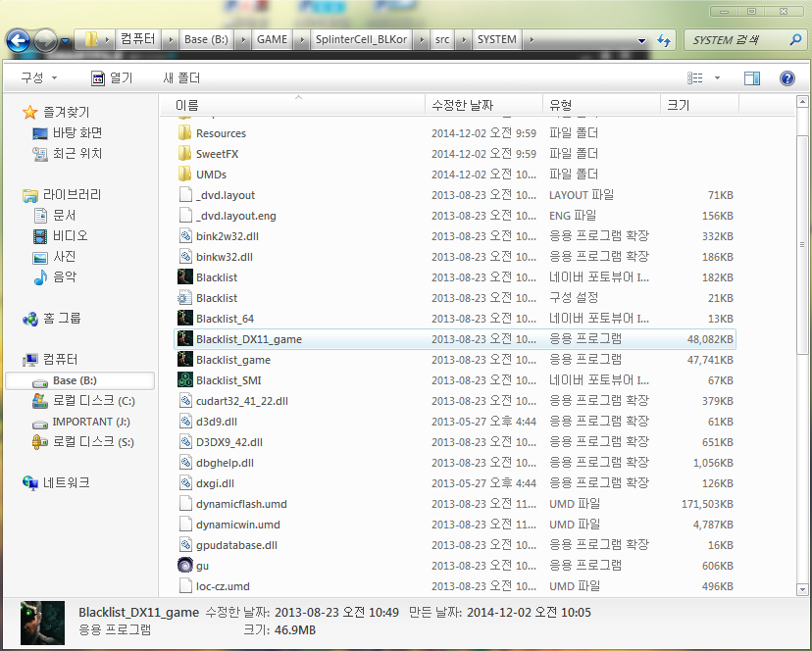Open 로컬 디스크 (C:) drive

point(83,401)
